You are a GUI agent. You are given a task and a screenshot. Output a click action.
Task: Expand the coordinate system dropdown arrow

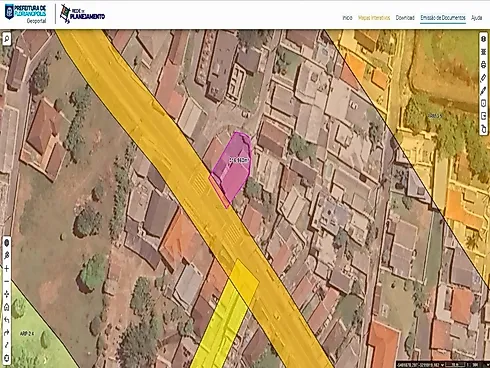coord(442,365)
